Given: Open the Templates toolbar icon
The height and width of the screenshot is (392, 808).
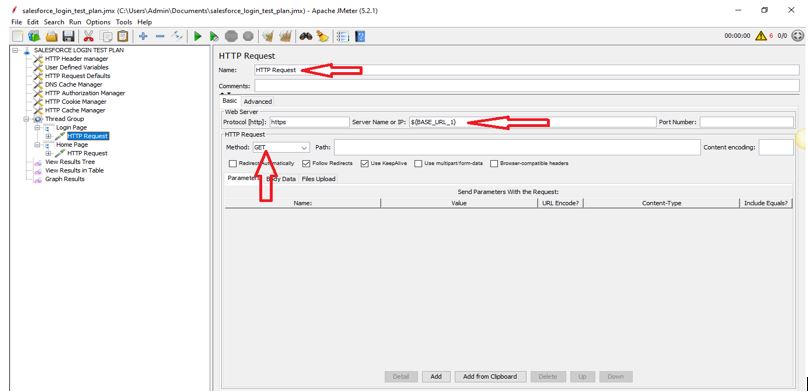Looking at the screenshot, I should point(34,36).
